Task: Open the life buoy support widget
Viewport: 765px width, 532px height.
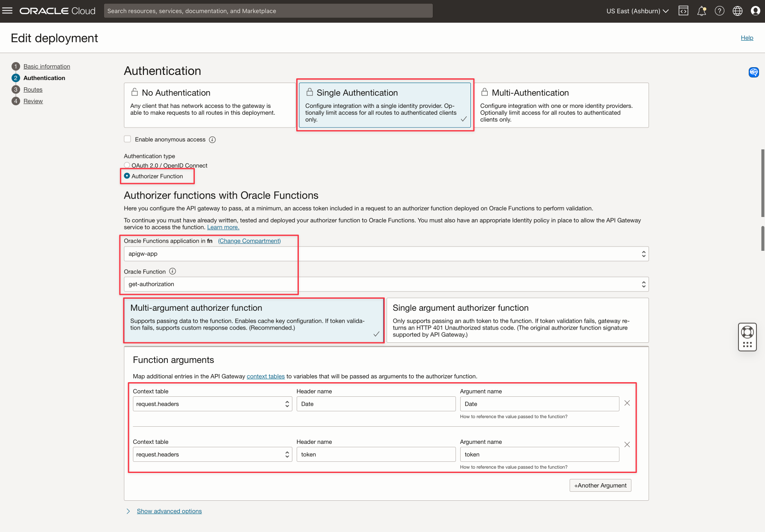Action: 747,332
